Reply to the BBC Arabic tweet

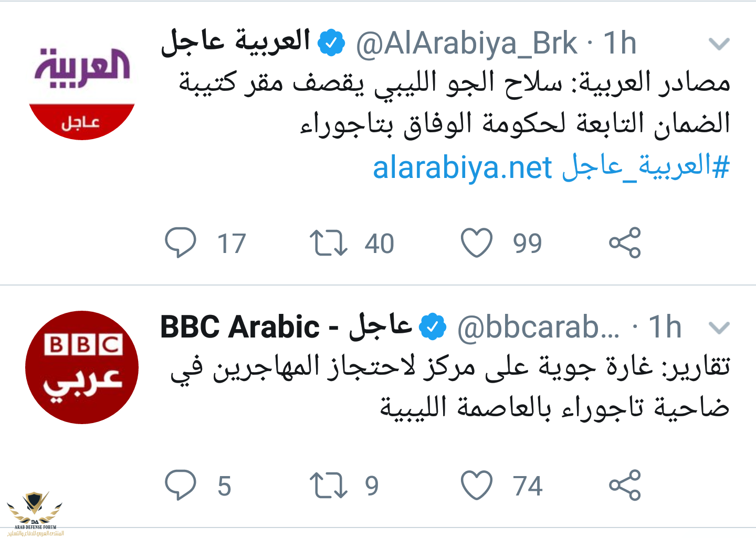click(181, 485)
